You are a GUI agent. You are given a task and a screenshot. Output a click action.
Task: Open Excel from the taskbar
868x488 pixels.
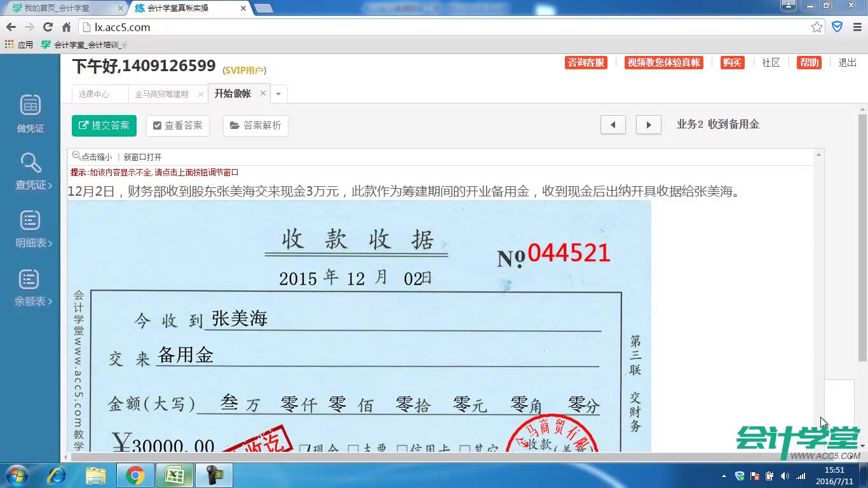point(174,475)
